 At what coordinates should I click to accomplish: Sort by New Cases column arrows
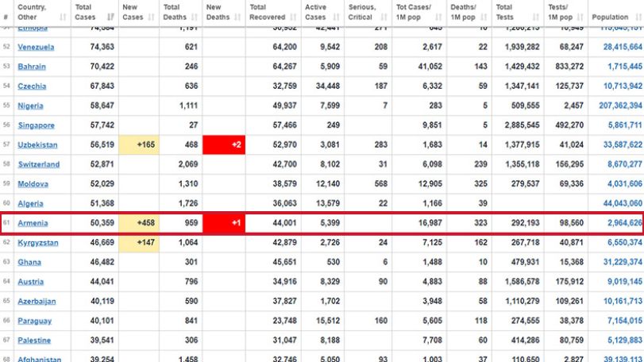151,17
